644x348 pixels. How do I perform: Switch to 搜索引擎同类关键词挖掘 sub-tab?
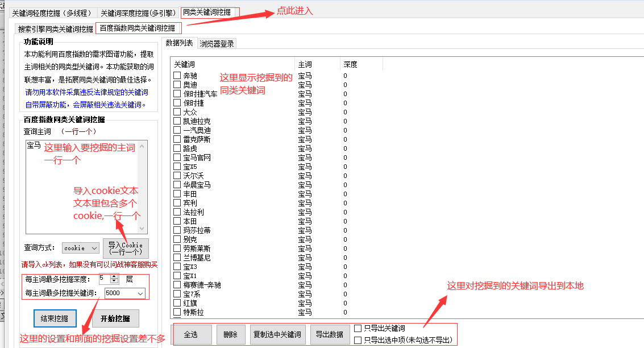[56, 29]
